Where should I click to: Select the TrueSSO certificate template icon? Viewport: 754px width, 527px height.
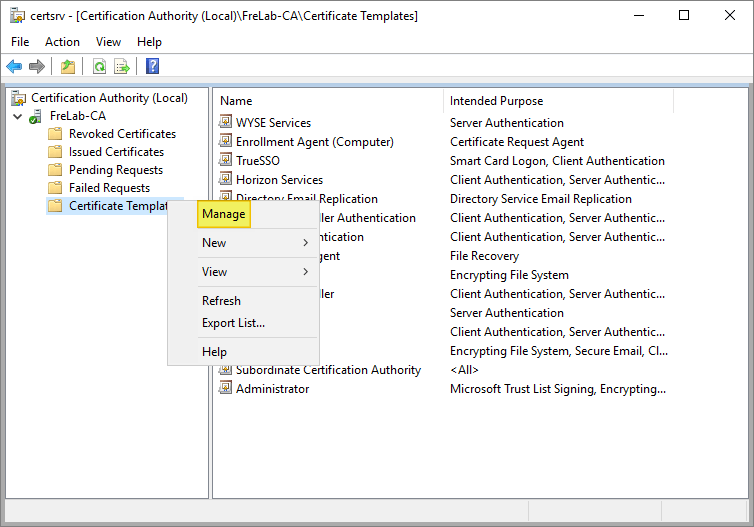[226, 161]
